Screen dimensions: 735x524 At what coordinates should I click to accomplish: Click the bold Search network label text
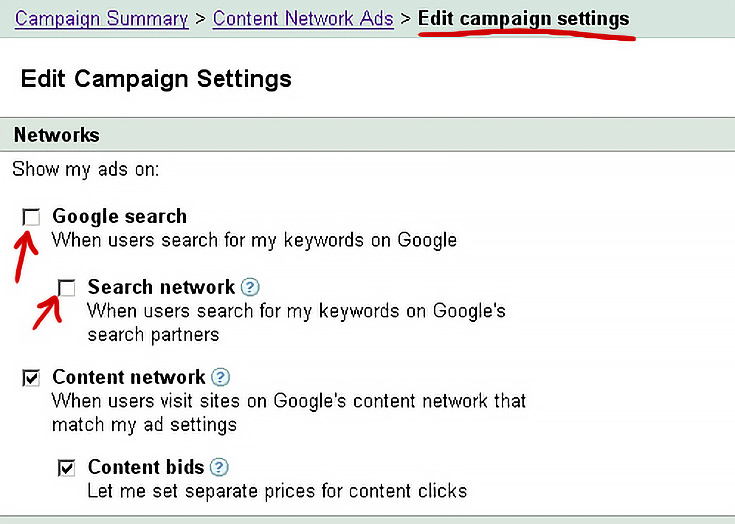[x=161, y=287]
